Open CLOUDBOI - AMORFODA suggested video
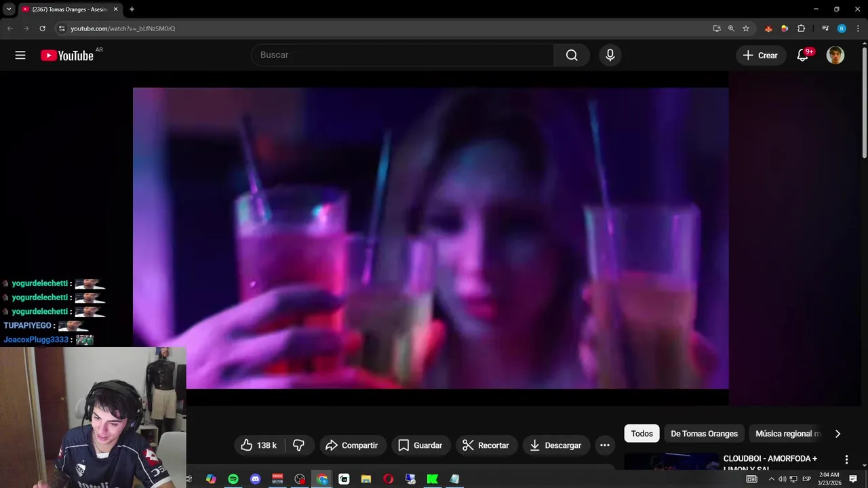This screenshot has width=868, height=488. [770, 464]
